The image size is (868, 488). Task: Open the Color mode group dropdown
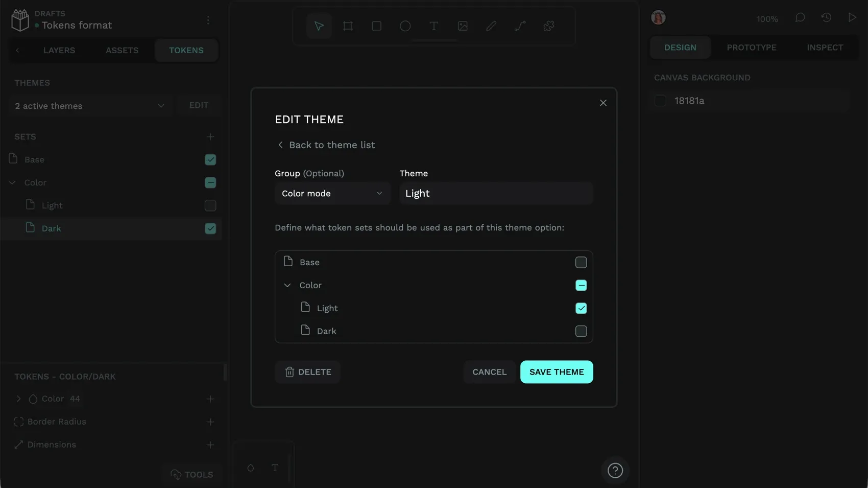point(332,193)
